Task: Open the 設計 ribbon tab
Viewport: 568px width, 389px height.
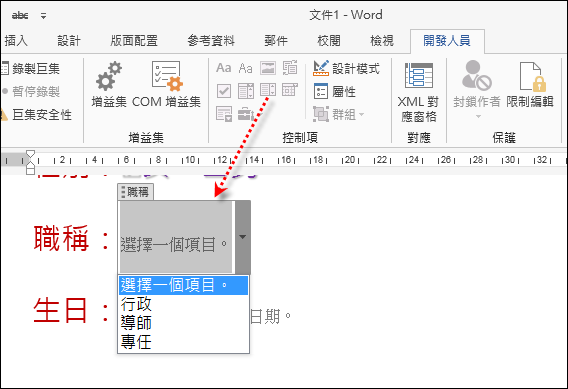Action: [69, 41]
